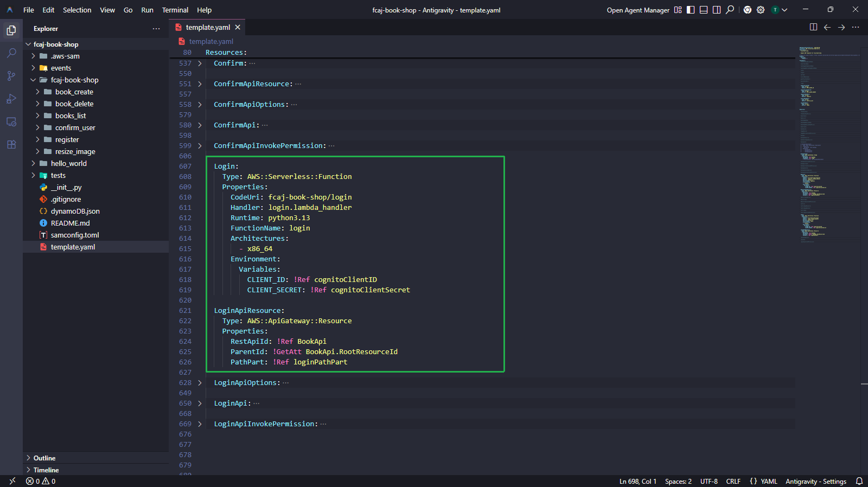
Task: Unfold LoginApiInvokePermission at line 669
Action: tap(200, 424)
